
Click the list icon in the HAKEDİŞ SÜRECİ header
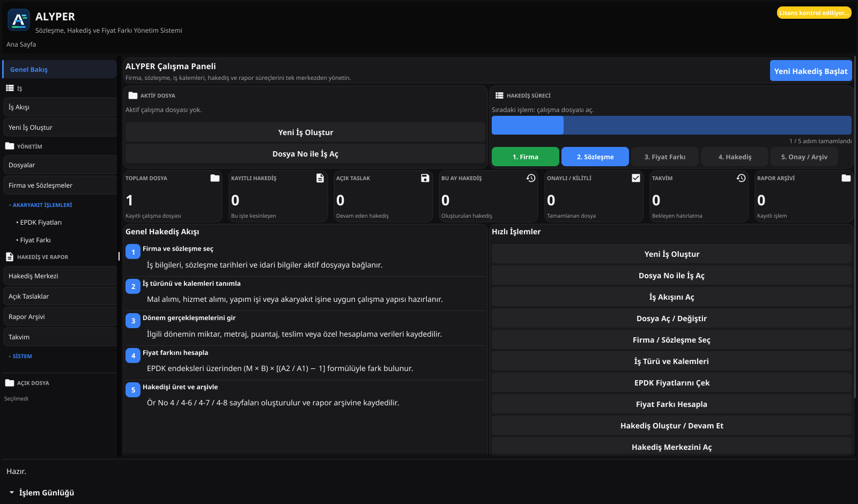pyautogui.click(x=499, y=95)
